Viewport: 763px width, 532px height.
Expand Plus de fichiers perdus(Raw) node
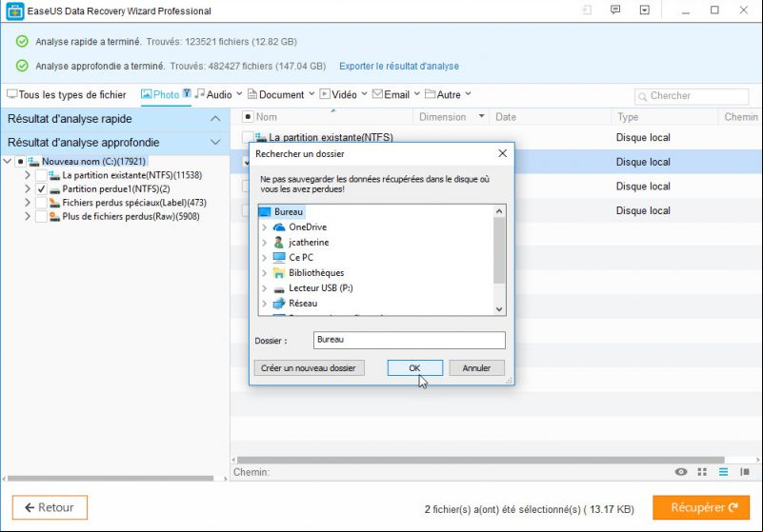(x=28, y=216)
